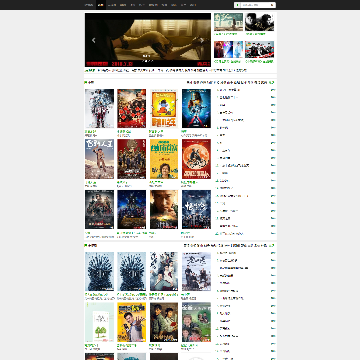Open the first Iron Throne poster in second section
Image resolution: width=360 pixels, height=360 pixels.
click(x=99, y=271)
